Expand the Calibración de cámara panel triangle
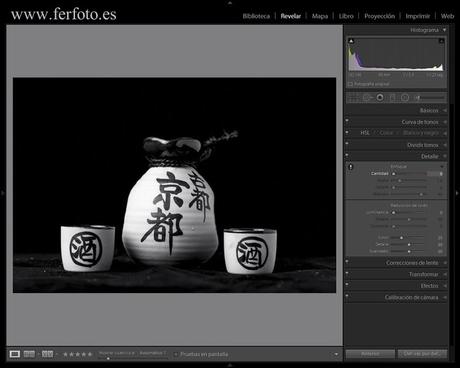Image resolution: width=460 pixels, height=368 pixels. [x=444, y=297]
